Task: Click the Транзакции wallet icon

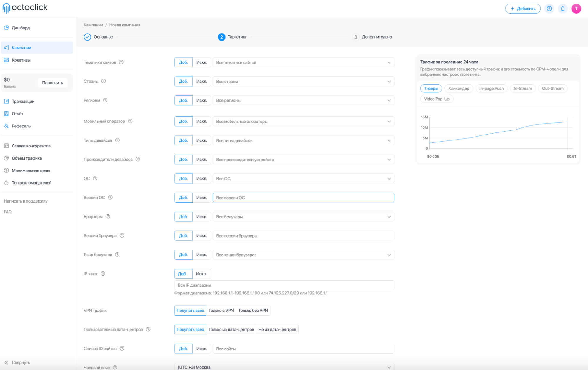Action: pyautogui.click(x=6, y=101)
